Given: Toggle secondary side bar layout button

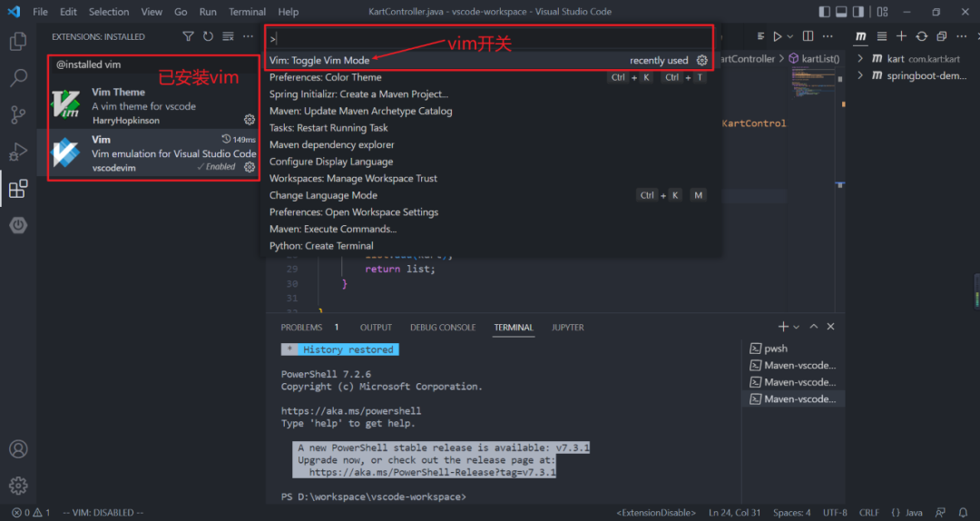Looking at the screenshot, I should [858, 11].
